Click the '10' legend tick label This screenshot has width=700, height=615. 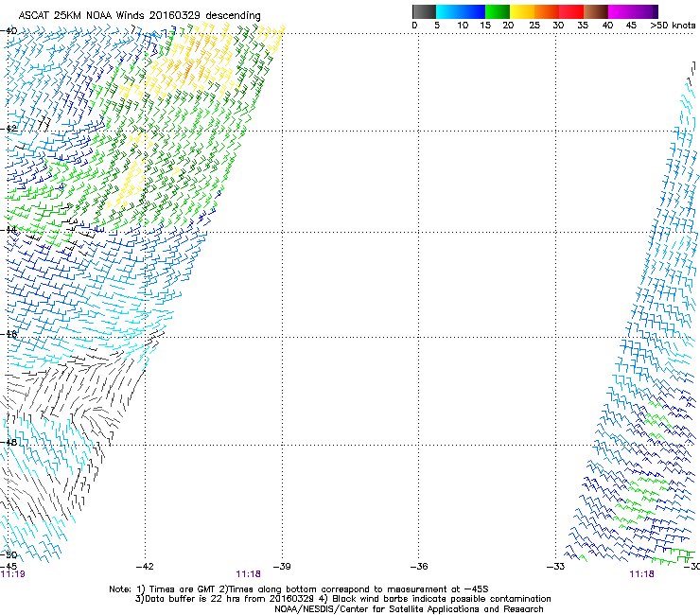click(x=463, y=26)
